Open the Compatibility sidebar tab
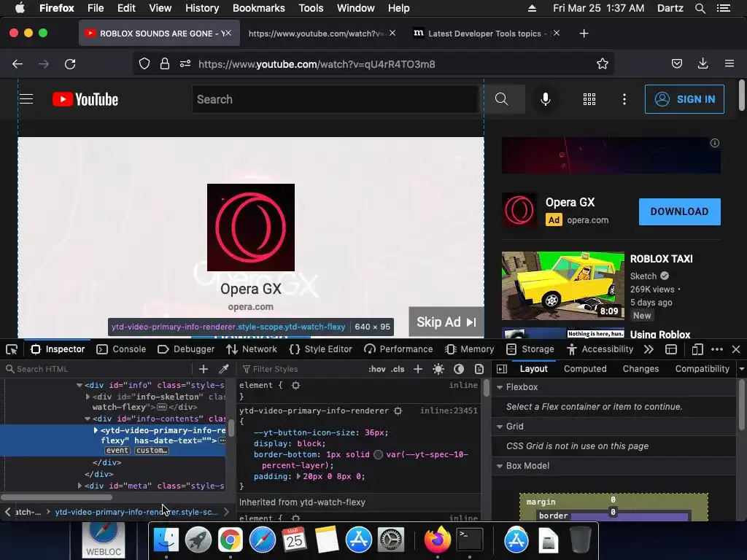 [703, 369]
